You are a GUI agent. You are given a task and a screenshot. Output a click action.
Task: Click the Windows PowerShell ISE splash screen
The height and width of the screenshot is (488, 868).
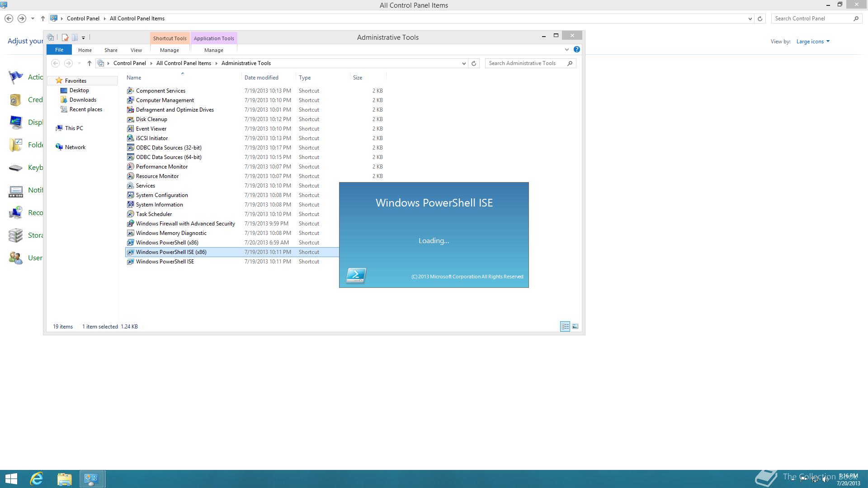click(434, 235)
